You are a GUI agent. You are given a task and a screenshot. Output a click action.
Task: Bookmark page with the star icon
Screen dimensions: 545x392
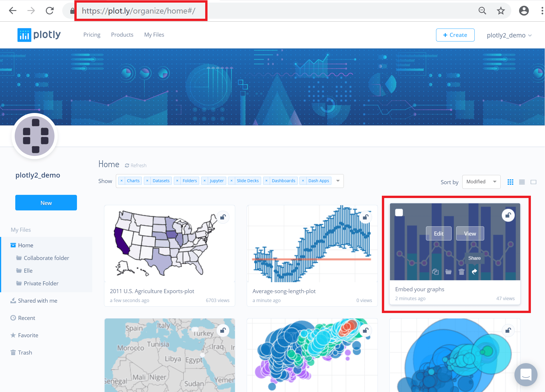[x=501, y=11]
